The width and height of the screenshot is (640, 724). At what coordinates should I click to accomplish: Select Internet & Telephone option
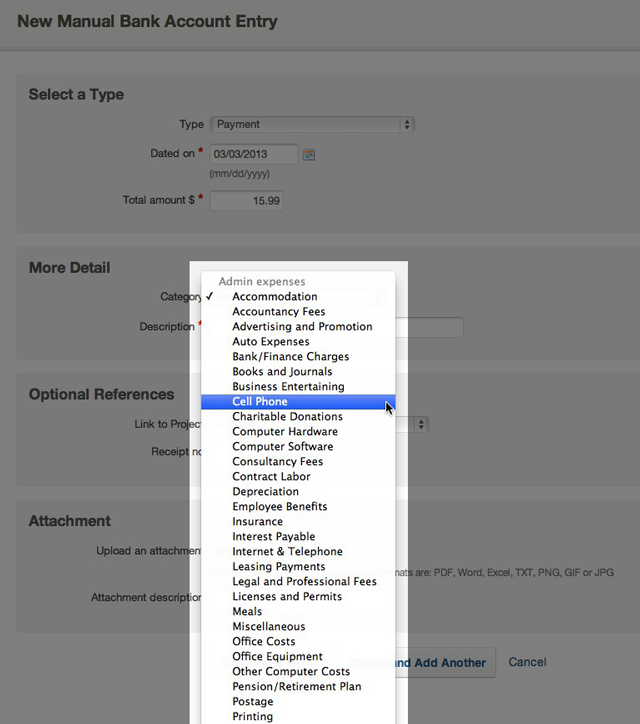coord(287,552)
